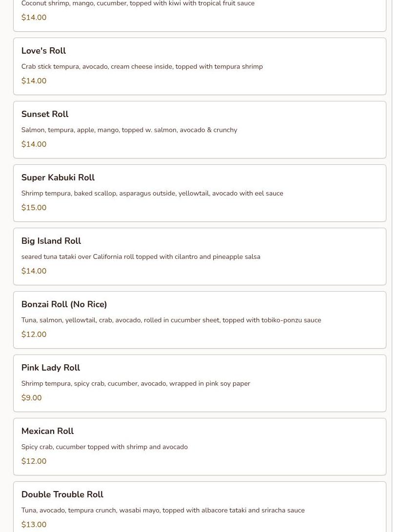Screen dimensions: 402x532
Task: Pick the Mexican Roll heading
Action: (47, 431)
